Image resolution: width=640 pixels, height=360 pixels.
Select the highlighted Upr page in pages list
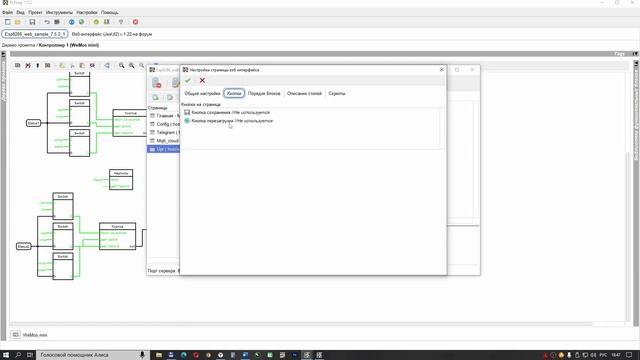(x=164, y=149)
